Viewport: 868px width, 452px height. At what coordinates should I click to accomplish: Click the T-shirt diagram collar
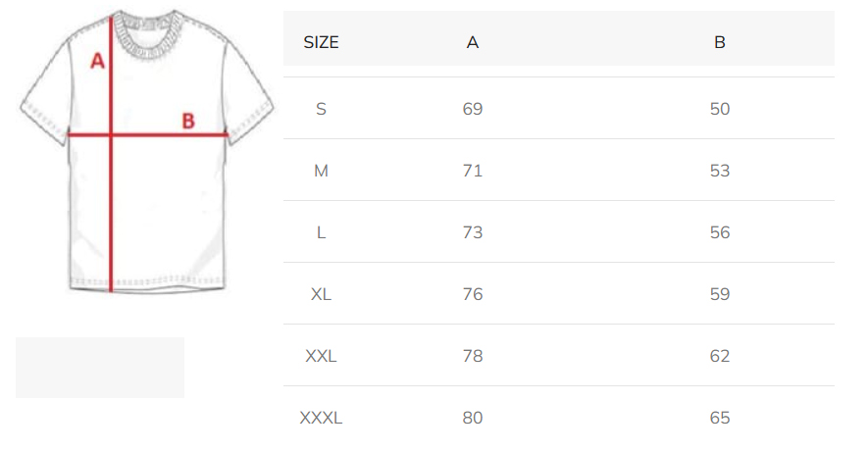(148, 30)
